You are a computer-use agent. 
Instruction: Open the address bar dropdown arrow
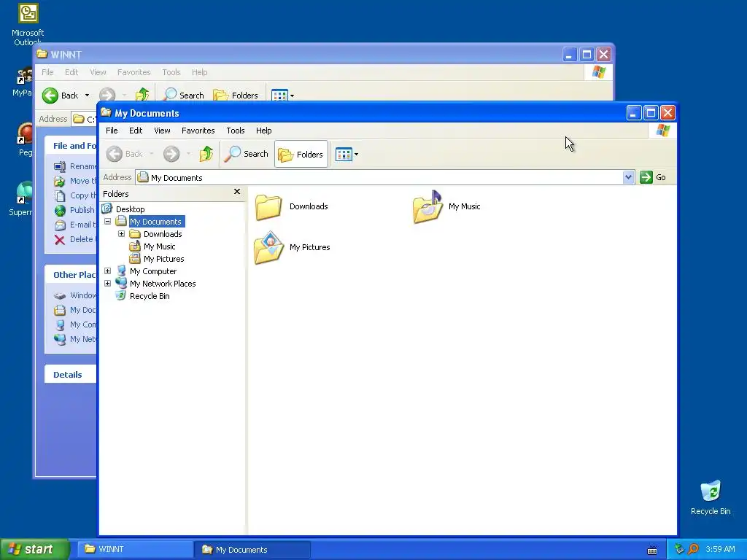(x=628, y=177)
